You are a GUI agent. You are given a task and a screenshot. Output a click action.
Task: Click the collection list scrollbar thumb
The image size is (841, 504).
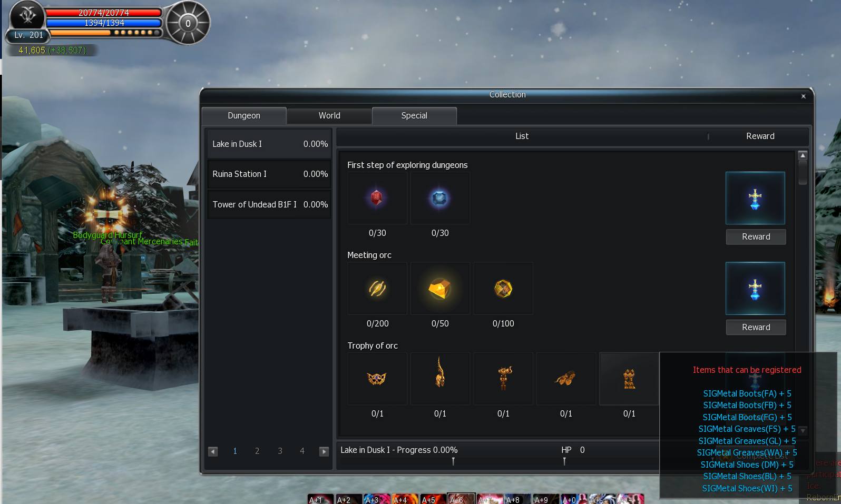pos(803,173)
